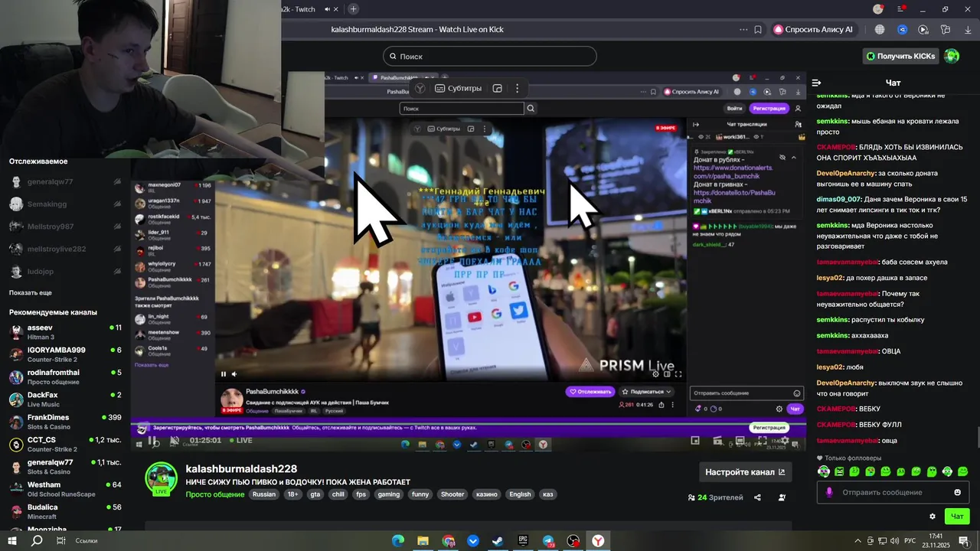Click the purple microphone icon in chat input
This screenshot has height=551, width=980.
click(828, 492)
